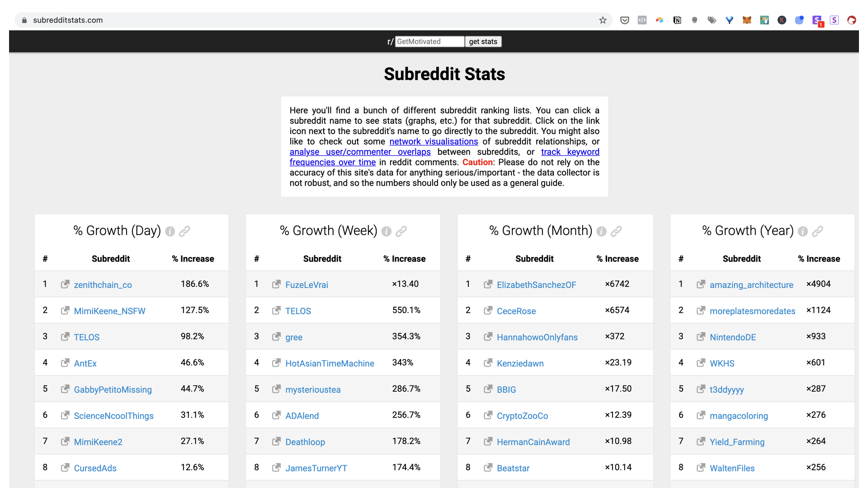This screenshot has height=488, width=868.
Task: Click the chain link icon beside % Growth (Year)
Action: 817,231
